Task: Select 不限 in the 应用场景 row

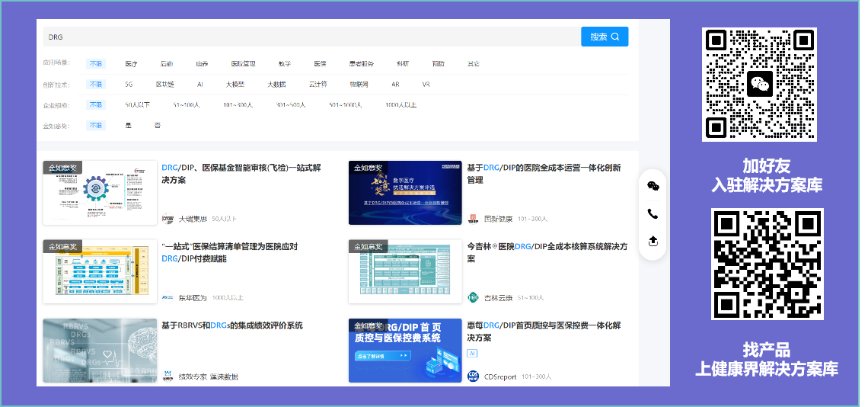Action: point(96,64)
